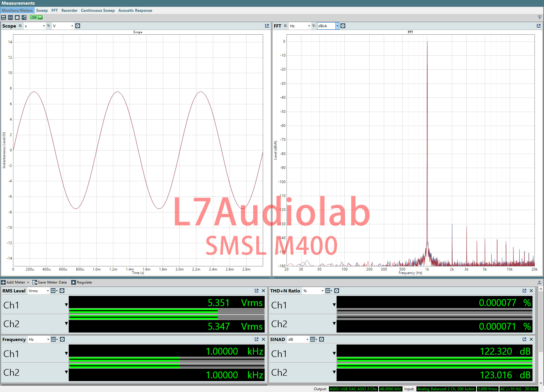The width and height of the screenshot is (544, 392).
Task: Switch to Acoustic Response tab
Action: (x=135, y=10)
